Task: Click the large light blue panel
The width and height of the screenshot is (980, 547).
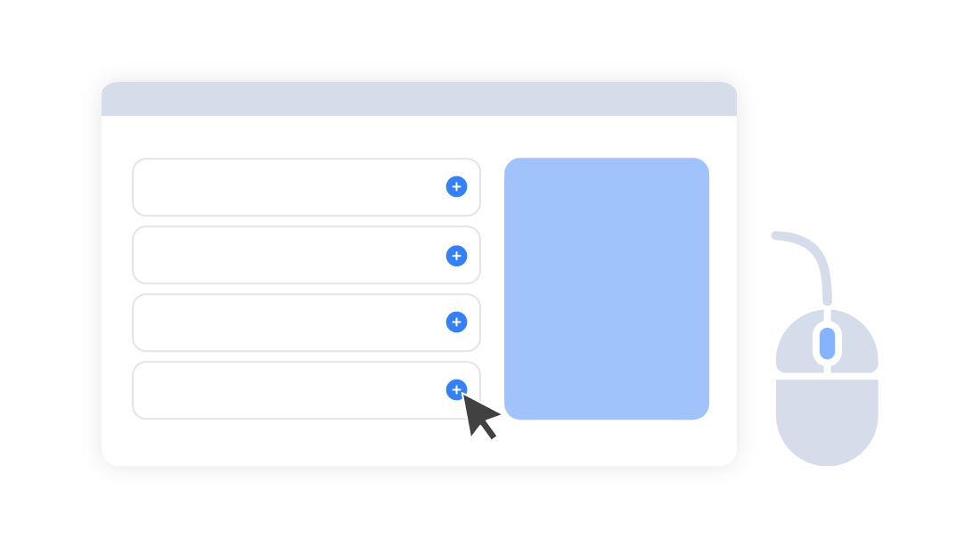Action: pos(606,288)
